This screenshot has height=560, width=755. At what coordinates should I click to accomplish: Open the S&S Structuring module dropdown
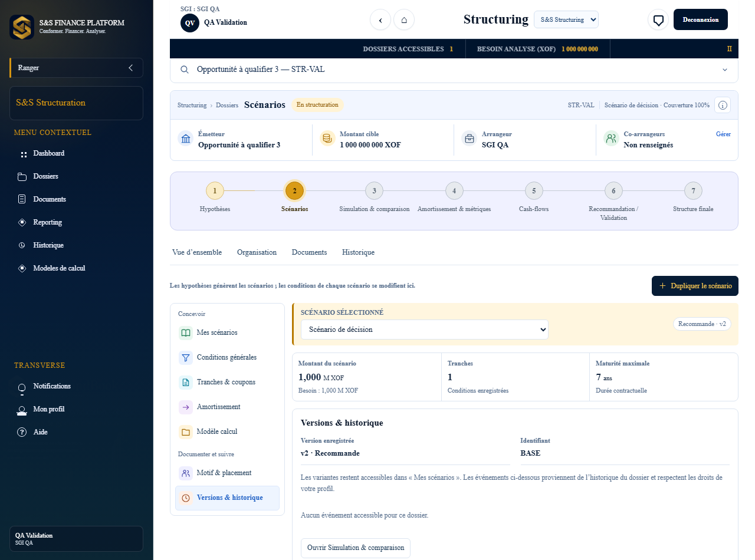pos(566,19)
